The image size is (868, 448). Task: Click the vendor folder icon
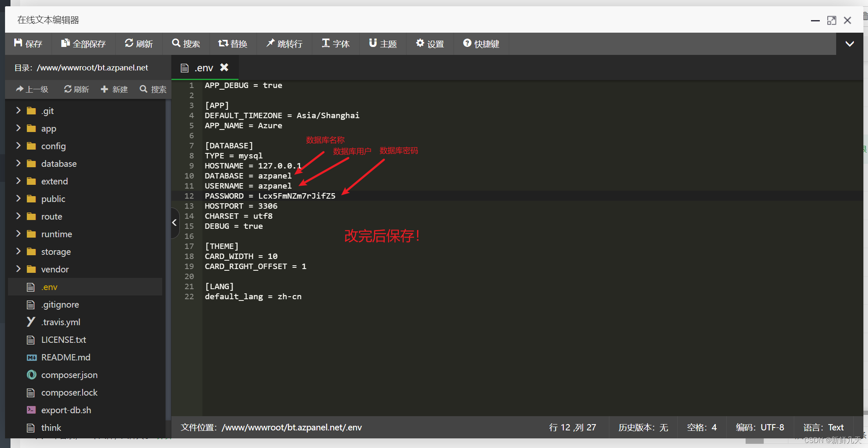(x=31, y=269)
